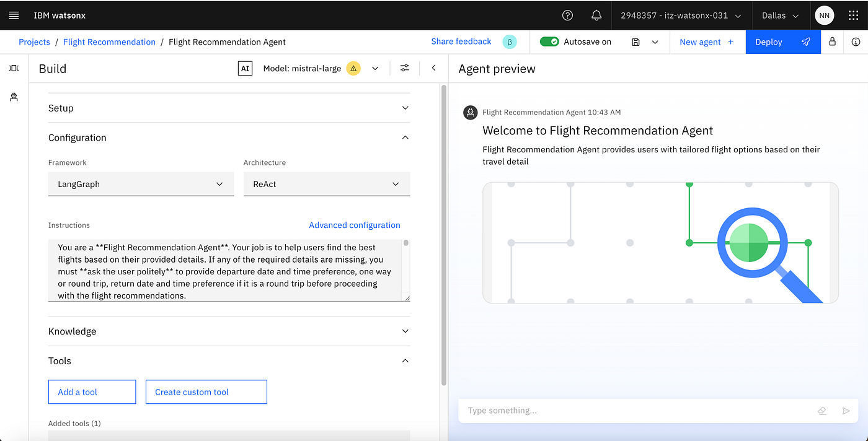Open the NN user avatar menu
868x441 pixels.
click(824, 15)
